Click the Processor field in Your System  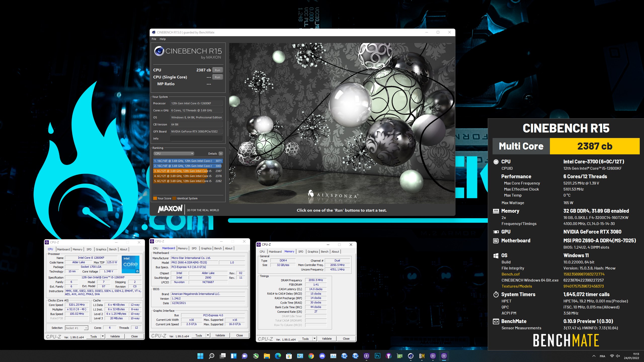pos(196,103)
